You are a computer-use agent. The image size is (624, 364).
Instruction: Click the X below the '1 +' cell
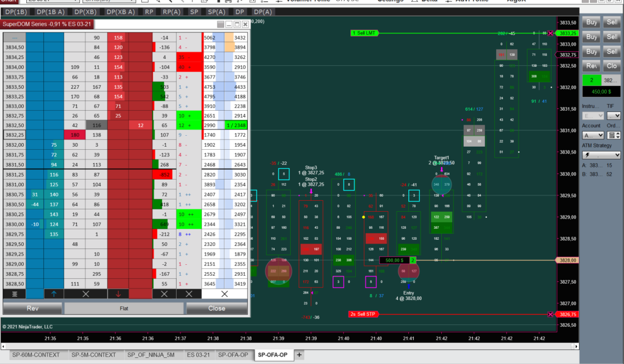click(x=189, y=294)
